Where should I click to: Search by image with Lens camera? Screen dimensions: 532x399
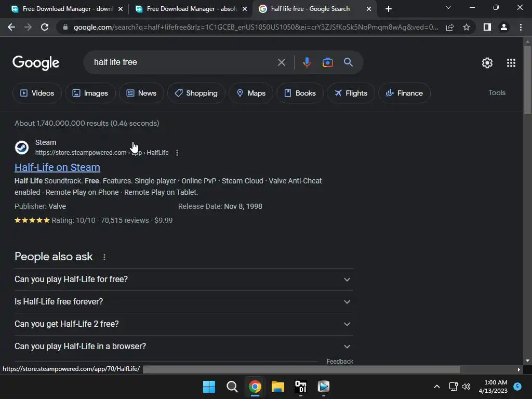coord(327,62)
